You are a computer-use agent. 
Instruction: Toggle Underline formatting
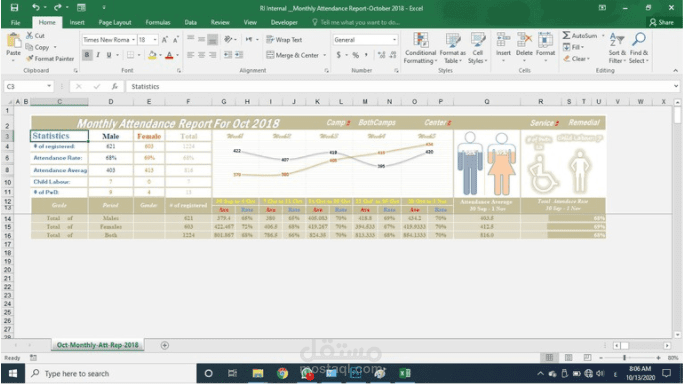point(109,55)
